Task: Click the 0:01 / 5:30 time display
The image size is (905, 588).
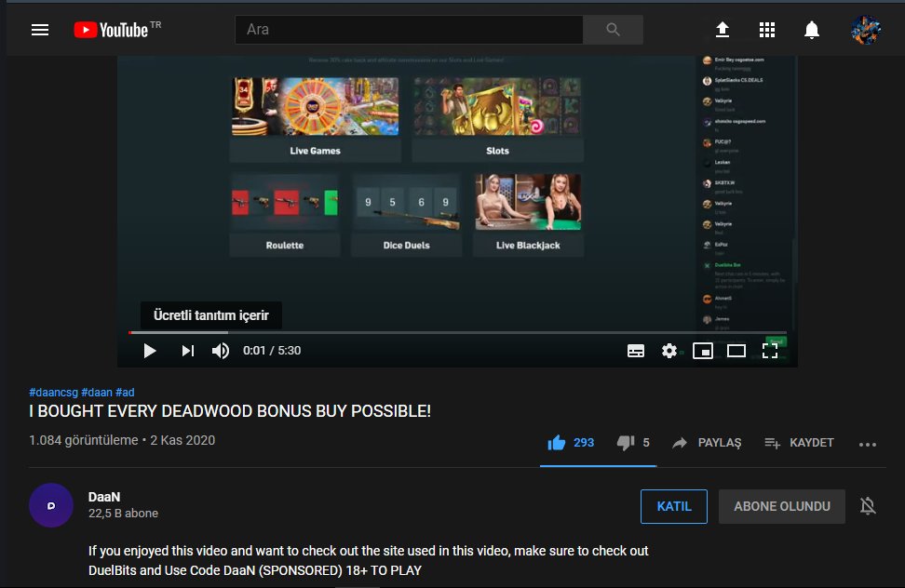Action: click(272, 351)
